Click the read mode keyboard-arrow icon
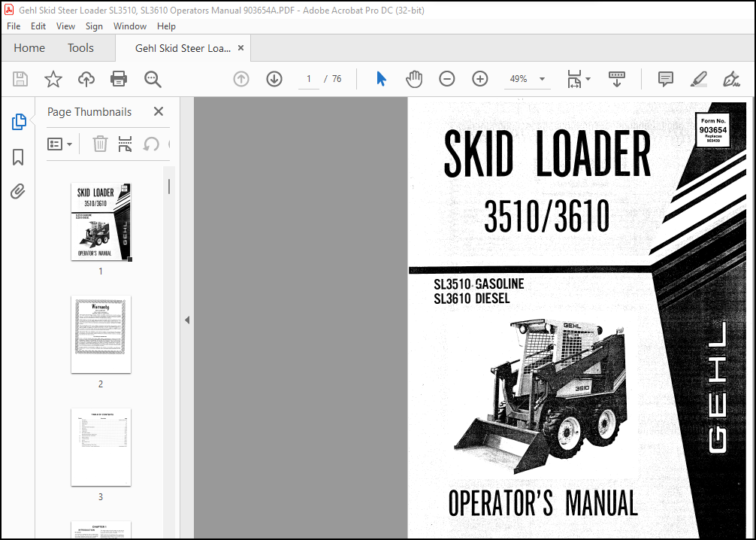This screenshot has width=756, height=540. (x=617, y=79)
